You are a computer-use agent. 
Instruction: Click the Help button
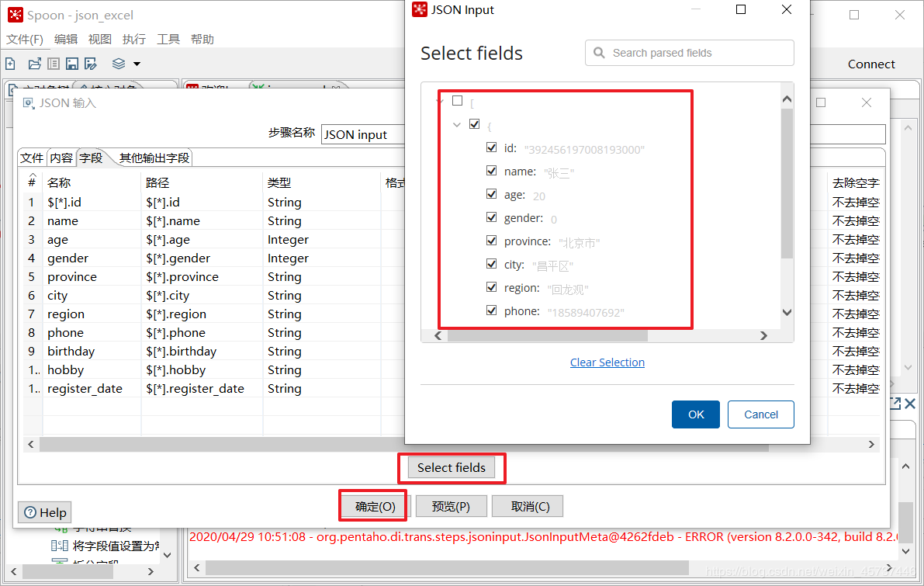point(45,512)
